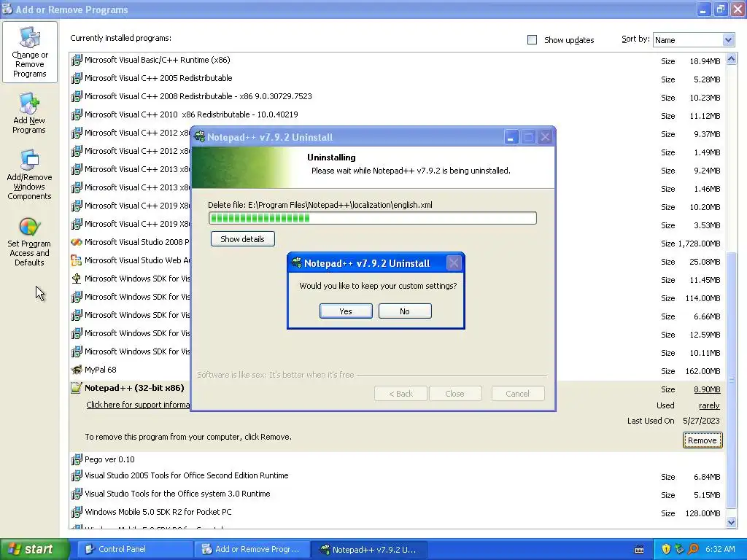
Task: Click Visual C++ 2010 x86 Redistributable icon
Action: pyautogui.click(x=76, y=114)
